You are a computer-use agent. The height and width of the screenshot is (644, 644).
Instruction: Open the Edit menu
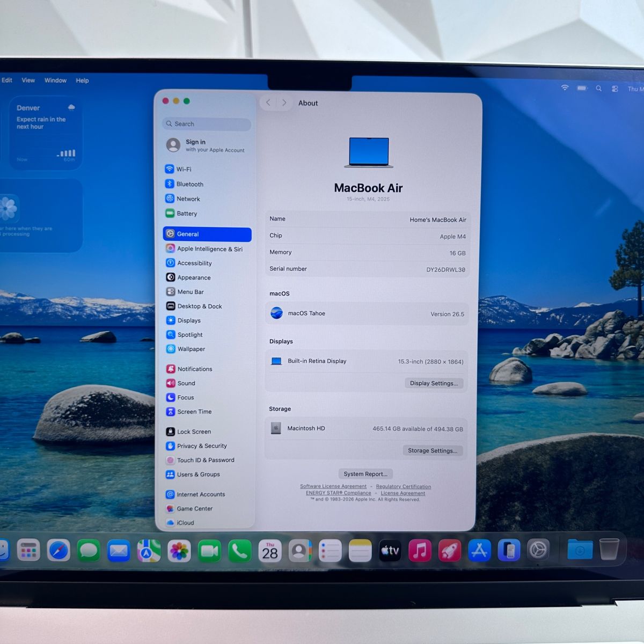click(x=7, y=80)
